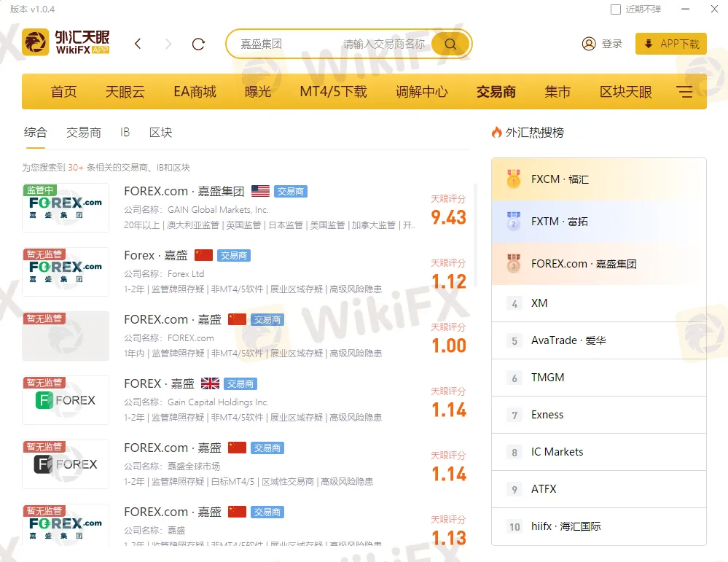This screenshot has width=728, height=562.
Task: Open the MT4/5下载 menu item
Action: [x=332, y=91]
